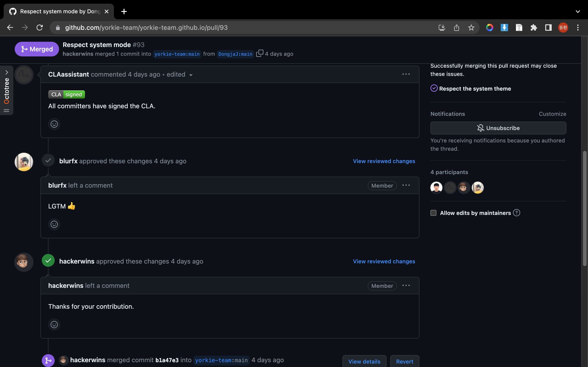
Task: Click the Unsubscribe notifications button
Action: pos(498,128)
